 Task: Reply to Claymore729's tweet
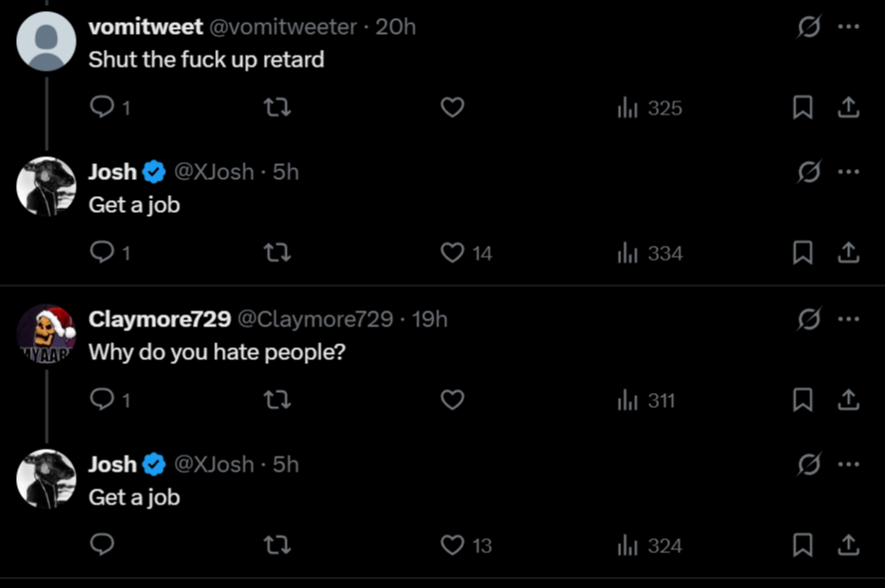tap(103, 400)
